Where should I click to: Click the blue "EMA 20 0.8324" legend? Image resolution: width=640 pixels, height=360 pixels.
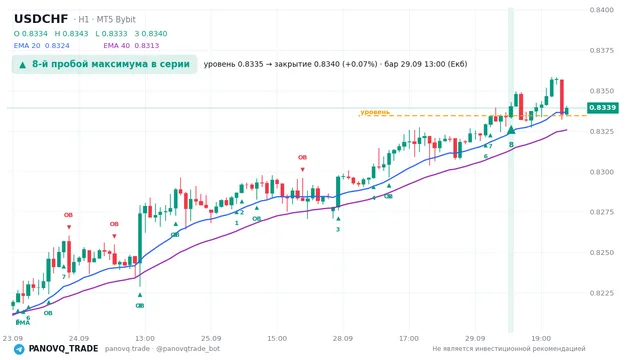pos(42,46)
